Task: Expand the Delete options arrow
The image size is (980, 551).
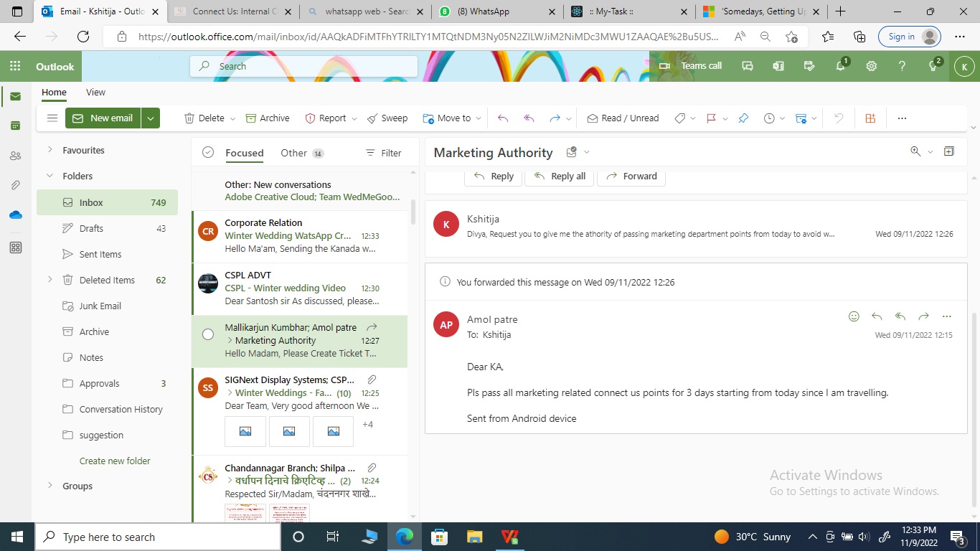Action: pyautogui.click(x=232, y=118)
